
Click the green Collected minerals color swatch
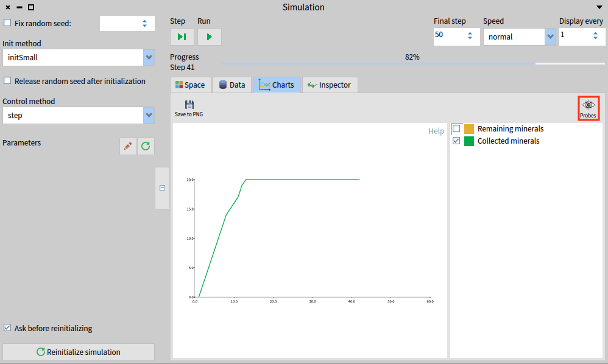[469, 141]
